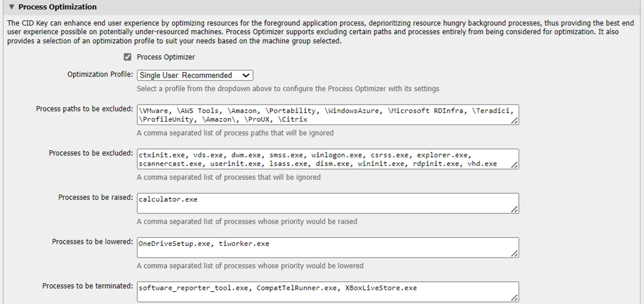The image size is (644, 304).
Task: Click hint 'processes that will be ignored'
Action: click(228, 177)
